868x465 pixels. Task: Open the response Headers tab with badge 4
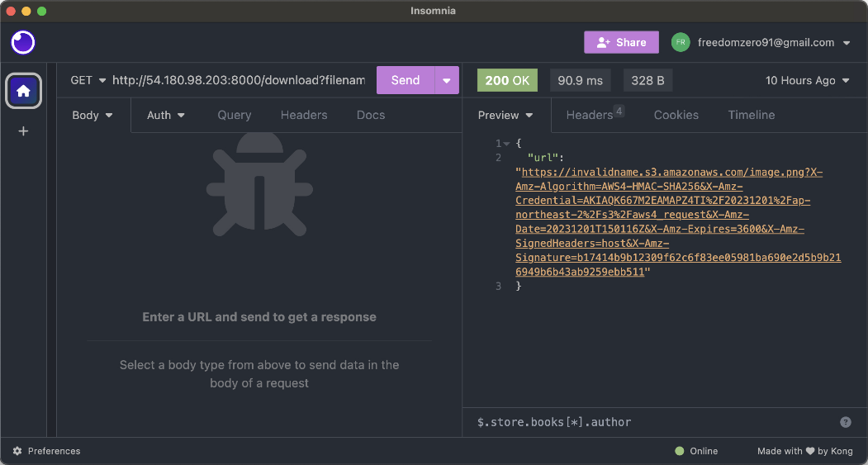[595, 115]
